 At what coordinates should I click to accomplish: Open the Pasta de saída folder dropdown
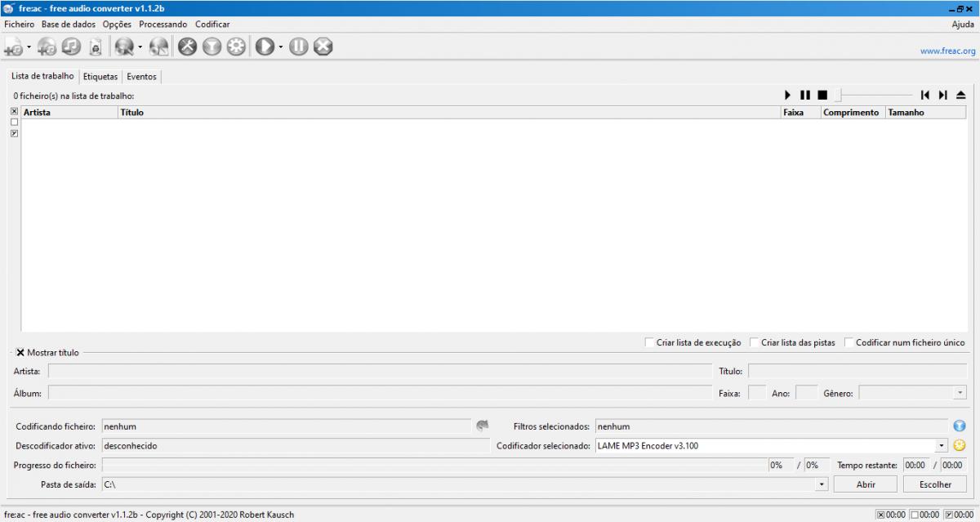click(x=821, y=484)
